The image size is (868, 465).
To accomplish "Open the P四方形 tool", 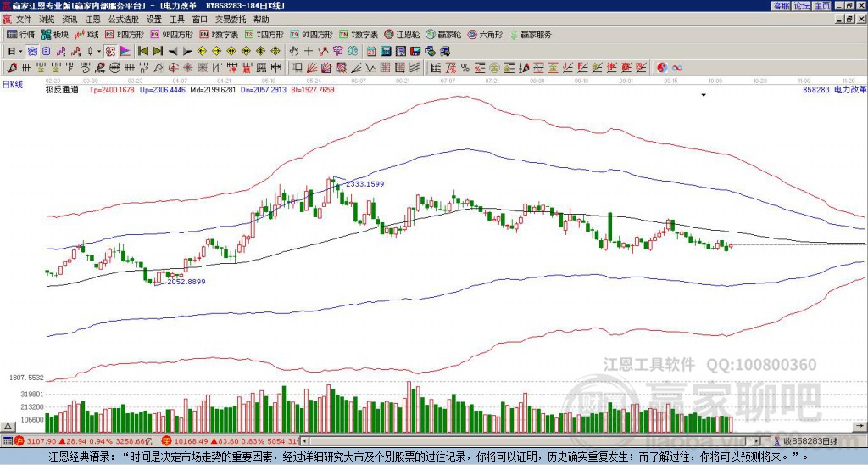I will (125, 34).
